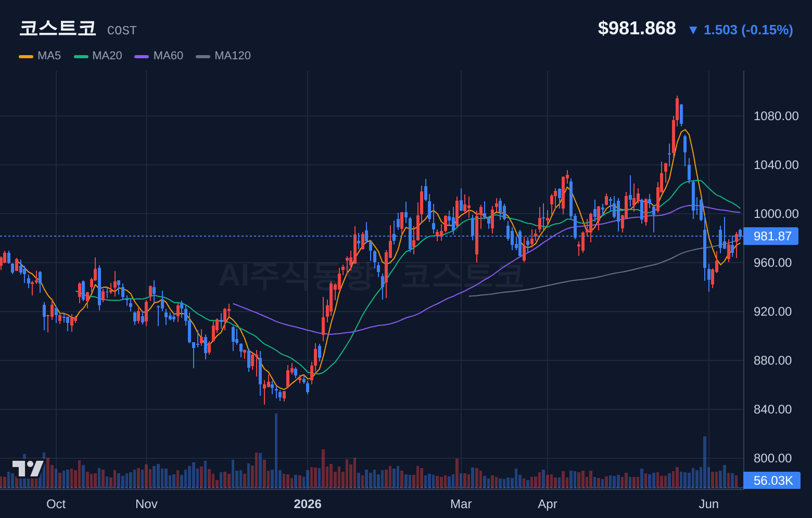This screenshot has height=518, width=812.
Task: Click the 2026 label on the time axis
Action: [x=308, y=504]
